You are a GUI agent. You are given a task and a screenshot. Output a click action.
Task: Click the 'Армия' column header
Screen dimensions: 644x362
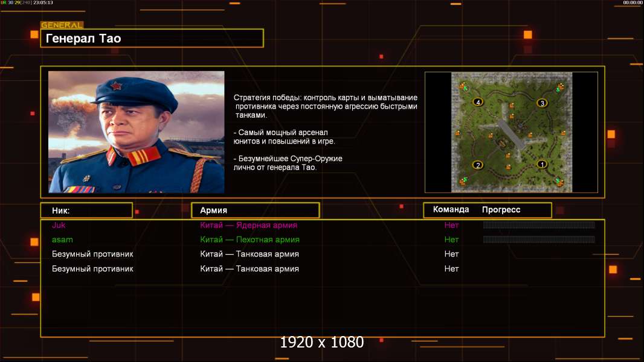(255, 211)
